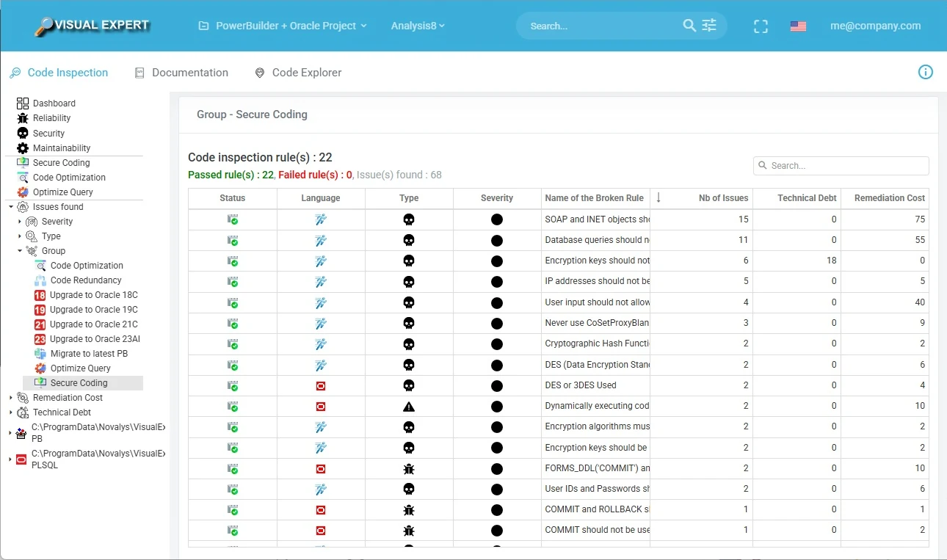Viewport: 947px width, 560px height.
Task: Click the Code Optimization icon below Secure Coding
Action: point(23,178)
